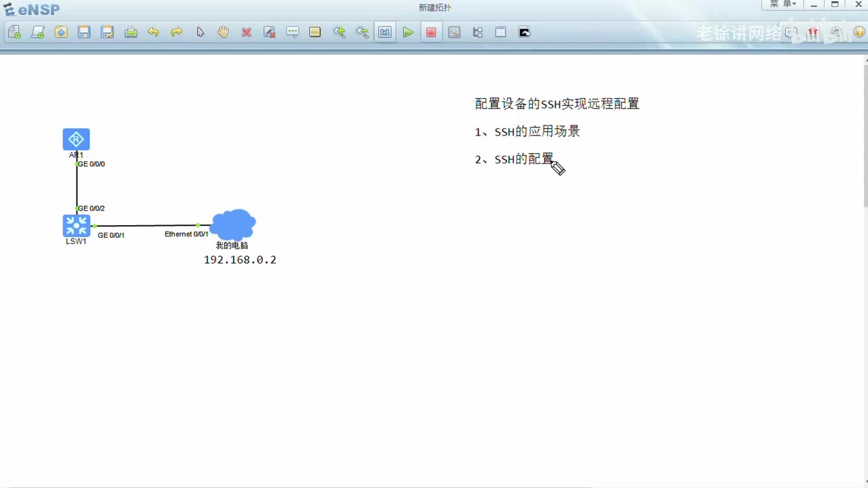
Task: Click the GE 0/0/2 interface label
Action: pyautogui.click(x=92, y=209)
